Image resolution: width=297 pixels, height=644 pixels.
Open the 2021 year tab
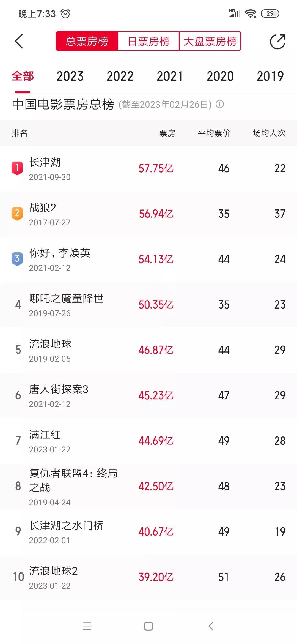(x=170, y=76)
